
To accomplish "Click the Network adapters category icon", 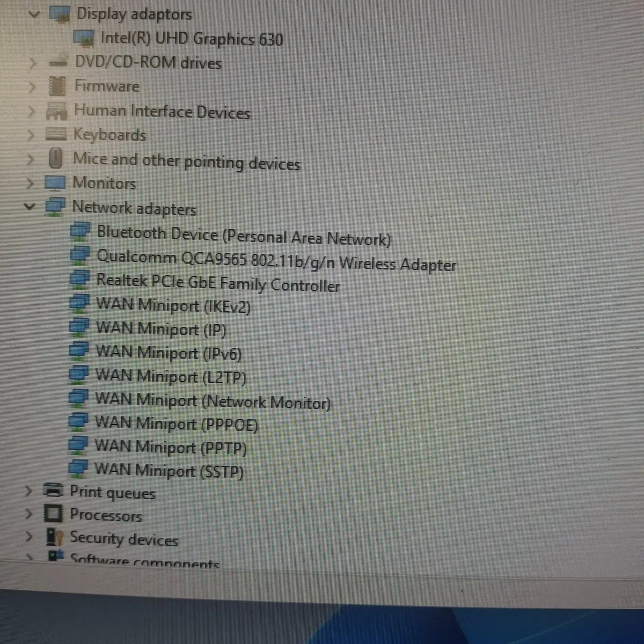I will (55, 207).
